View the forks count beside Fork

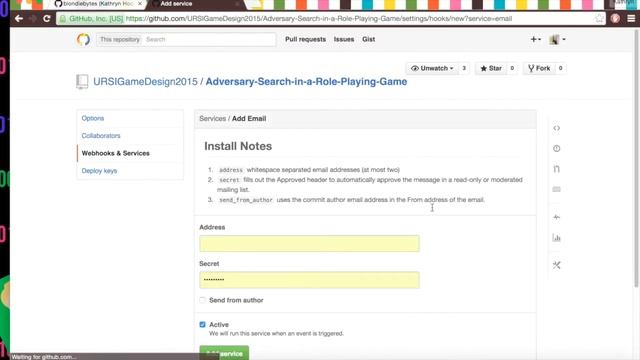coord(560,68)
